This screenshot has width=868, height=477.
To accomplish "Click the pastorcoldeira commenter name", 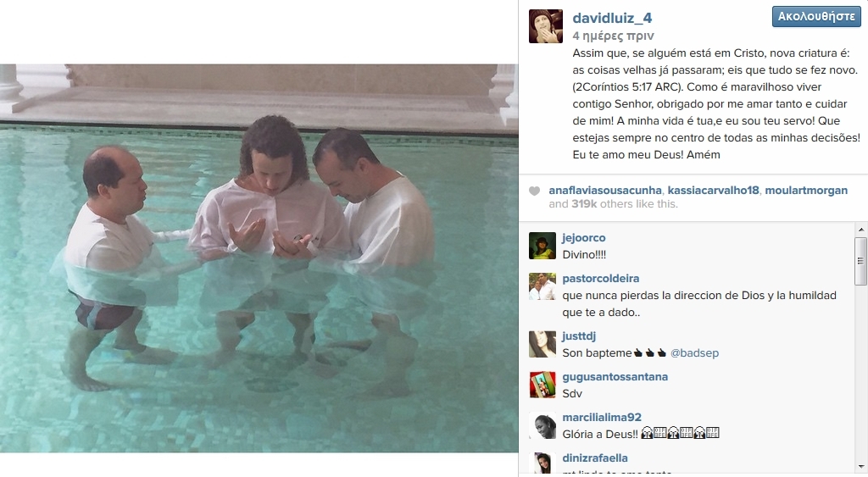I will (601, 279).
